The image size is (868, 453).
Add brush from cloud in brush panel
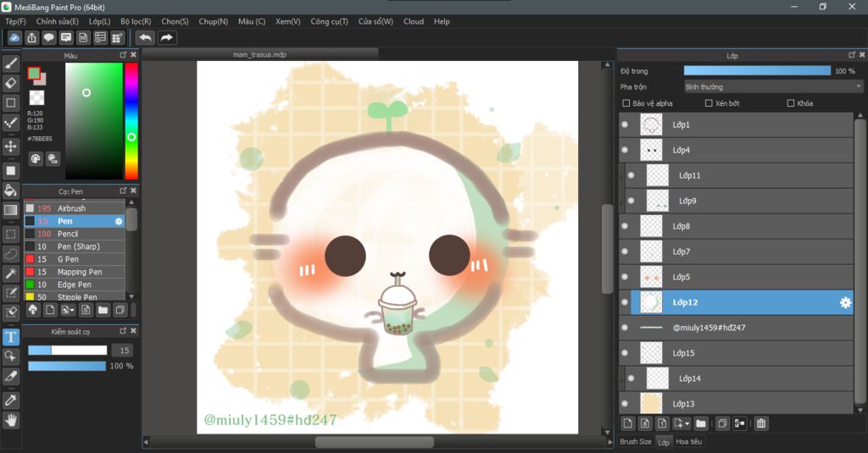point(33,310)
